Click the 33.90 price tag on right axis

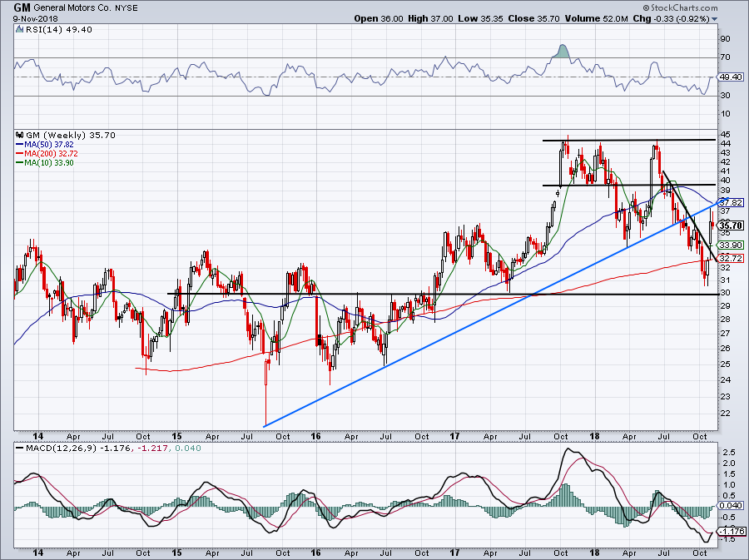pyautogui.click(x=731, y=245)
